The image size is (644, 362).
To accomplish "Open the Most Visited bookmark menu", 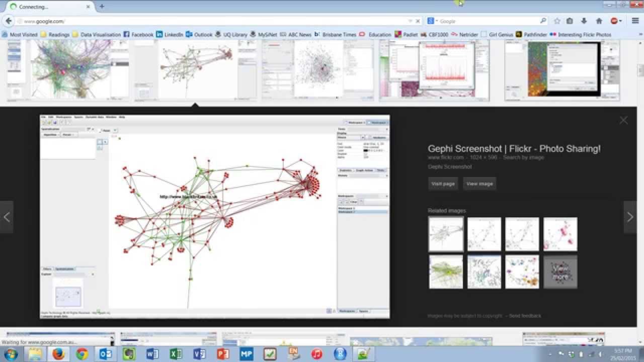I will (x=20, y=35).
